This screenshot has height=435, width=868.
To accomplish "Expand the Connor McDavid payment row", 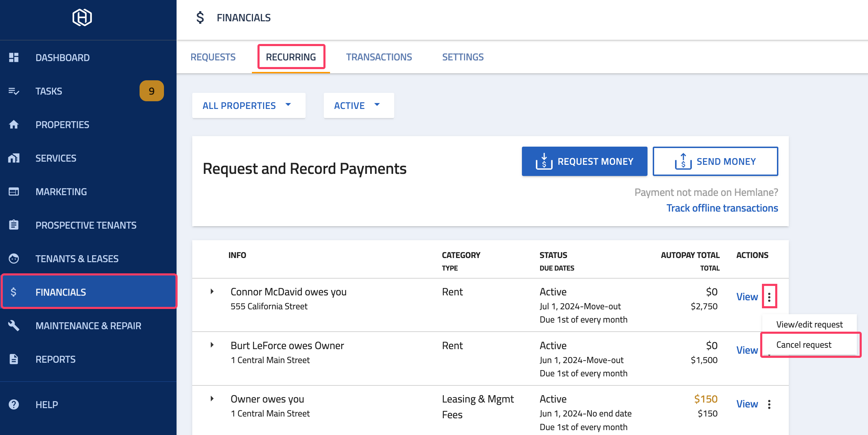I will (212, 291).
